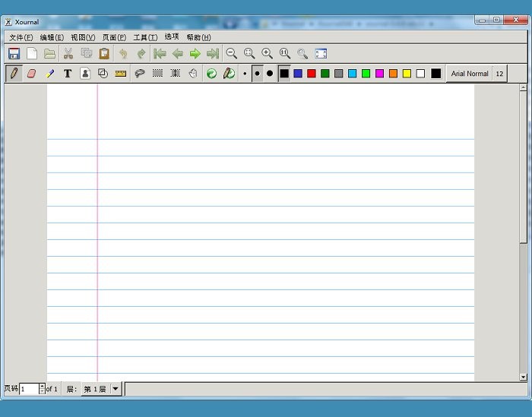
Task: Toggle the Shape recognizer tool
Action: 103,74
